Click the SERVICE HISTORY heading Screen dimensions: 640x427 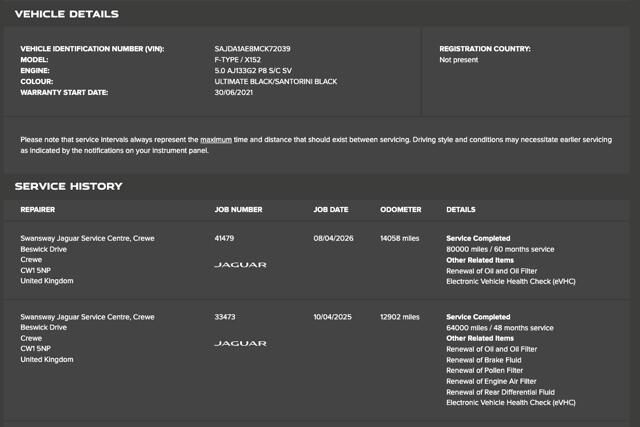[x=69, y=187]
